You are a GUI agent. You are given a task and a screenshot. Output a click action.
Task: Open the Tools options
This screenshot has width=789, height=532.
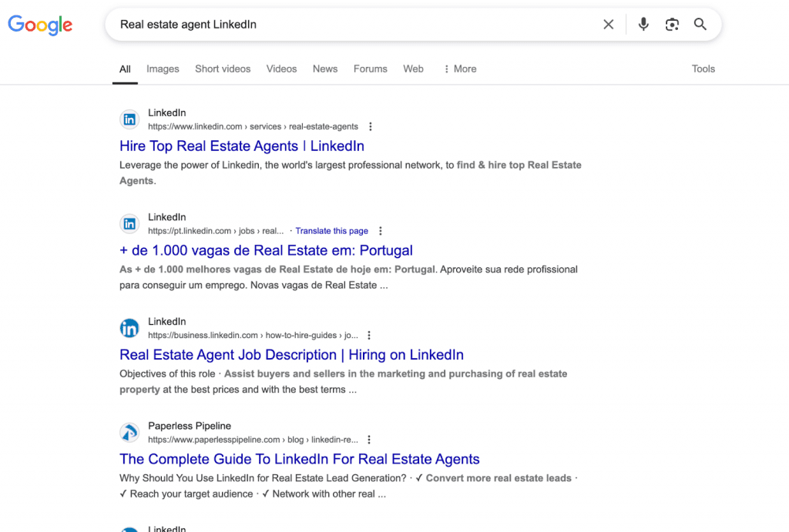pyautogui.click(x=703, y=69)
